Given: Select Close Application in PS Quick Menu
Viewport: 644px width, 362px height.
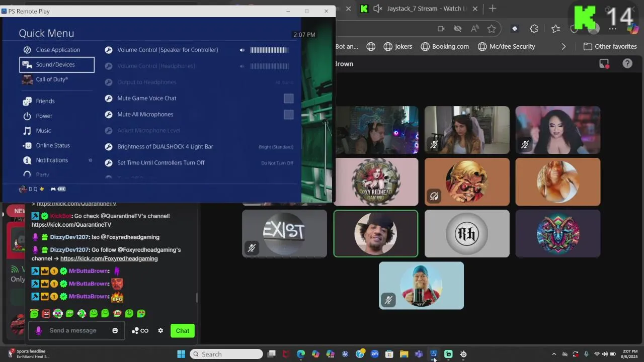Looking at the screenshot, I should pyautogui.click(x=57, y=50).
